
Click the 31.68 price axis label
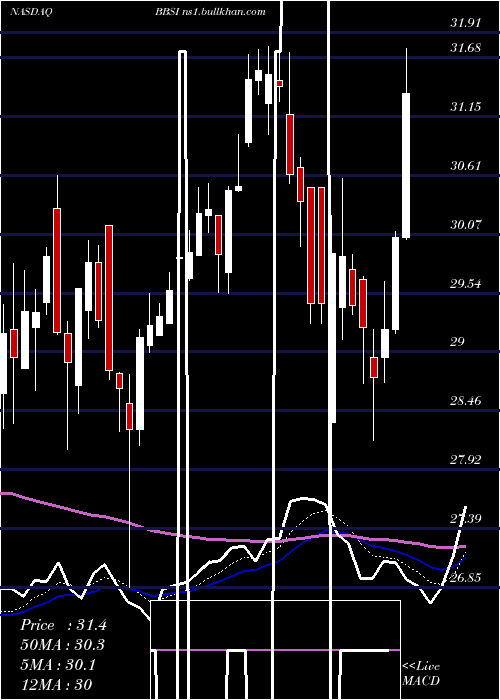466,47
